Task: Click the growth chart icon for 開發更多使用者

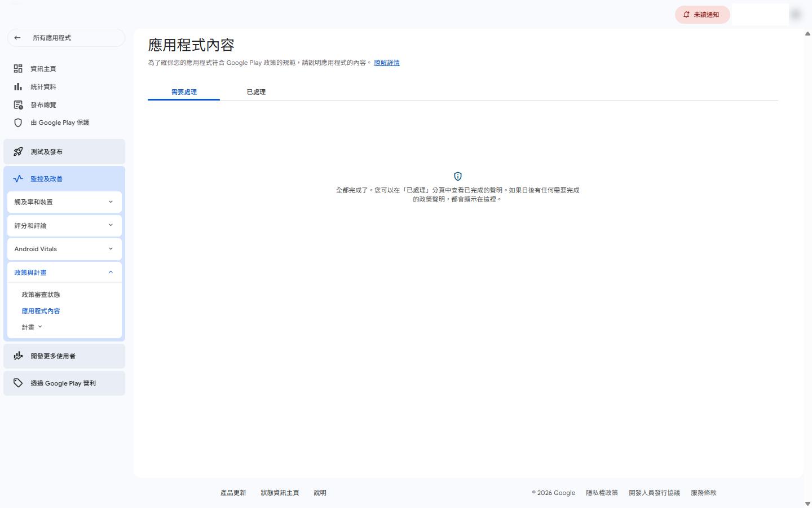Action: pyautogui.click(x=18, y=356)
